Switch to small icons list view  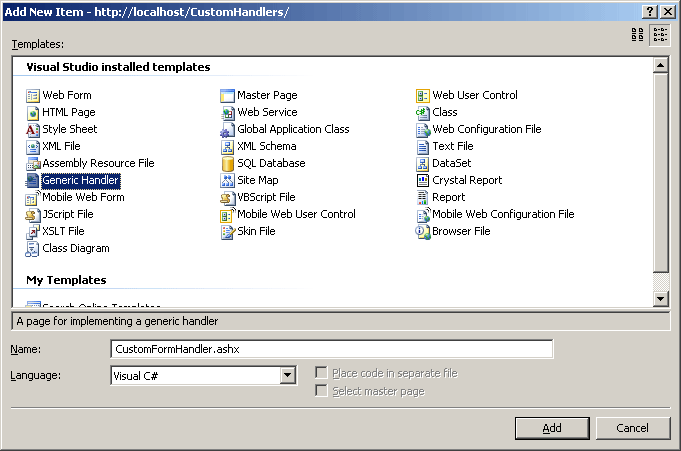click(660, 35)
